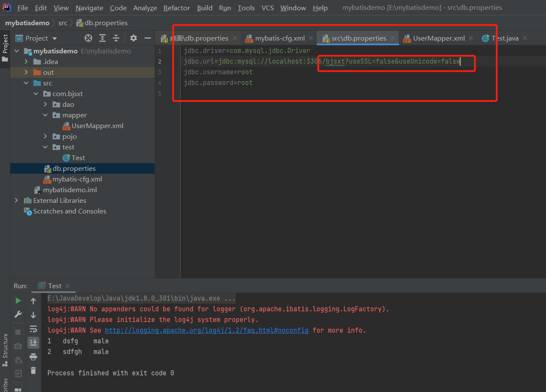
Task: Click db.properties in the breadcrumb bar
Action: (102, 23)
